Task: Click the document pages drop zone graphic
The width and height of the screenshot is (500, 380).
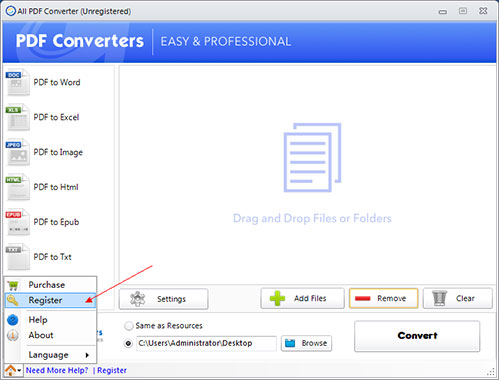Action: tap(312, 158)
